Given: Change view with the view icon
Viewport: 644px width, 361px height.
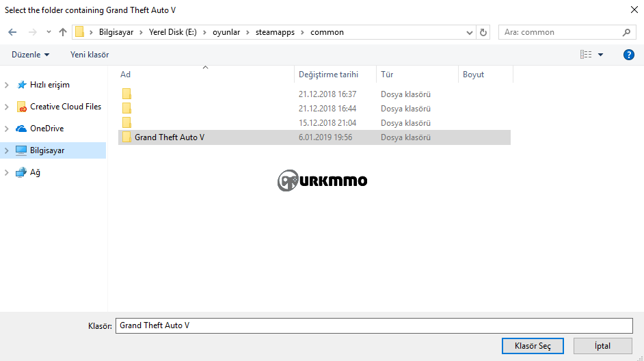Looking at the screenshot, I should [586, 55].
